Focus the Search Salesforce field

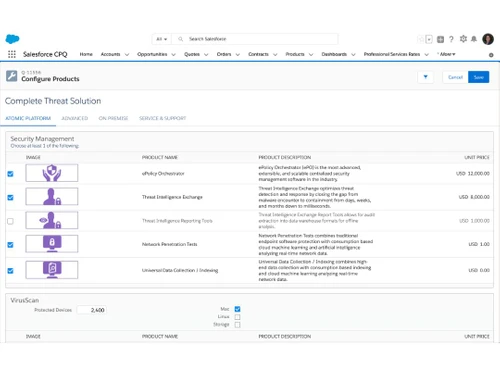click(255, 39)
